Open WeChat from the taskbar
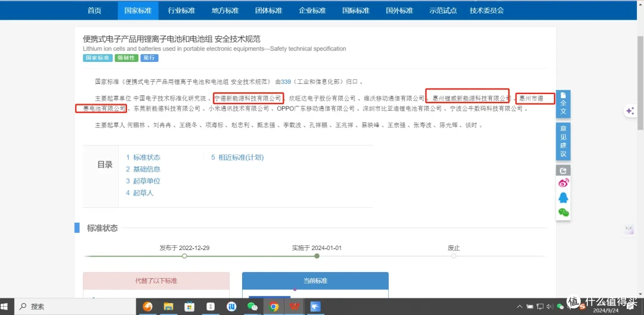Image resolution: width=644 pixels, height=315 pixels. point(253,307)
